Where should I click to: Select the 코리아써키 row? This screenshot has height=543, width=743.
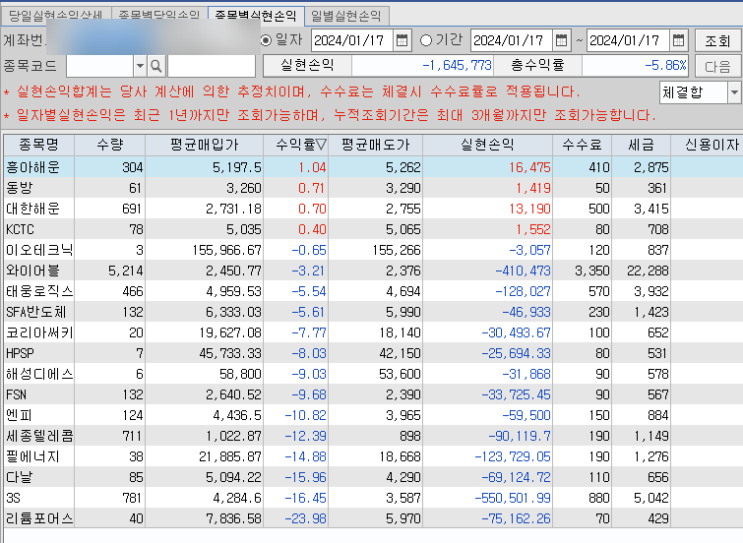373,333
